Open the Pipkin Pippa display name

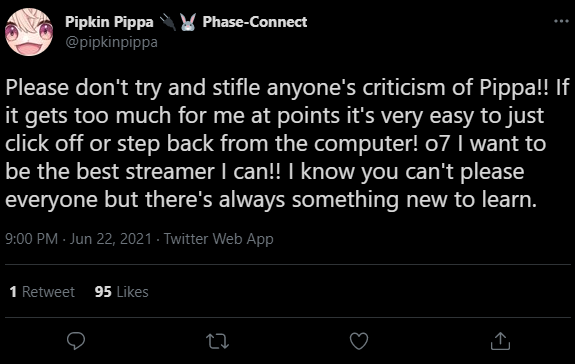pyautogui.click(x=109, y=22)
